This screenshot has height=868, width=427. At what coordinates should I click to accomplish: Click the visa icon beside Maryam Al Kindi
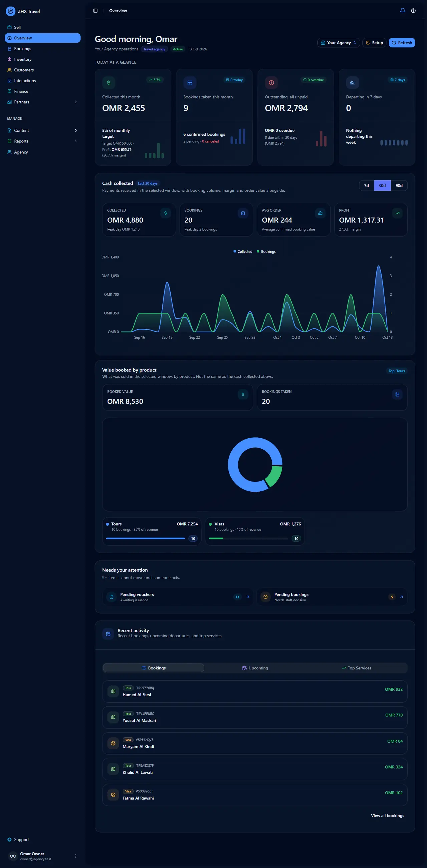tap(113, 743)
